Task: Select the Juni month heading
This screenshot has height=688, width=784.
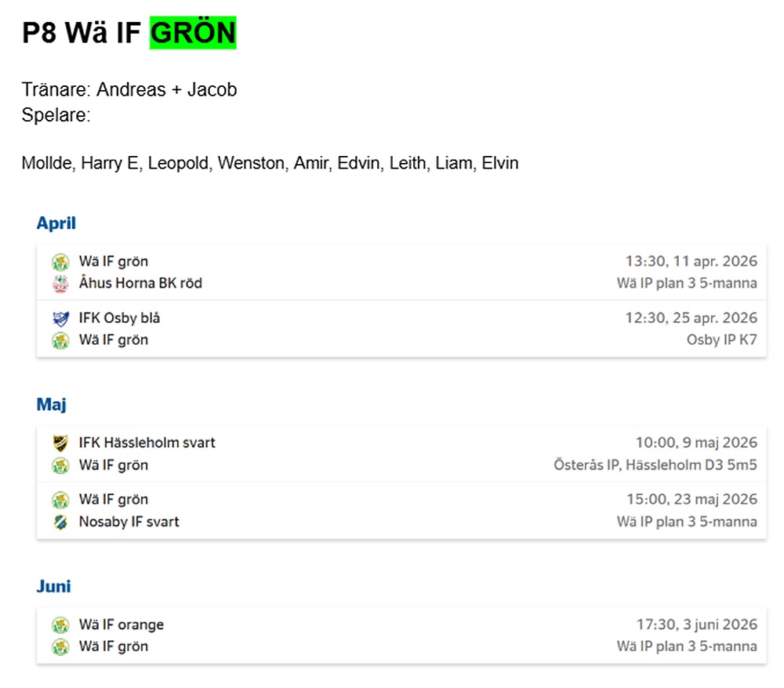Action: tap(53, 587)
